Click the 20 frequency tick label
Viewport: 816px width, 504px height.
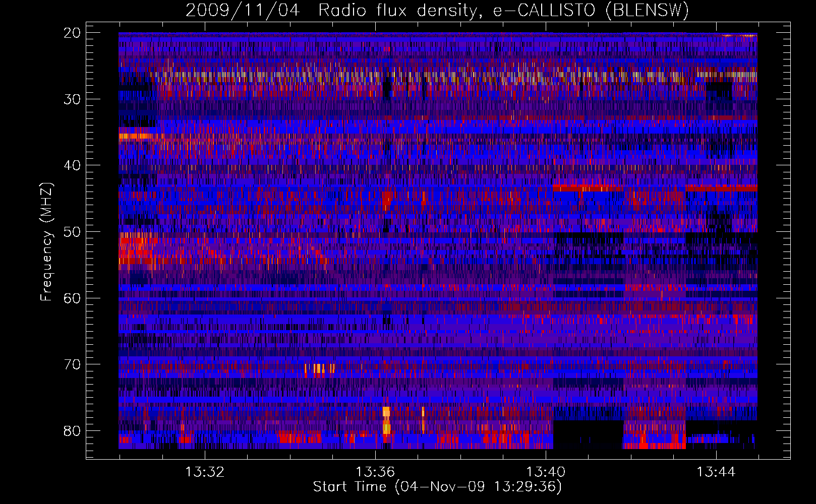(x=73, y=33)
